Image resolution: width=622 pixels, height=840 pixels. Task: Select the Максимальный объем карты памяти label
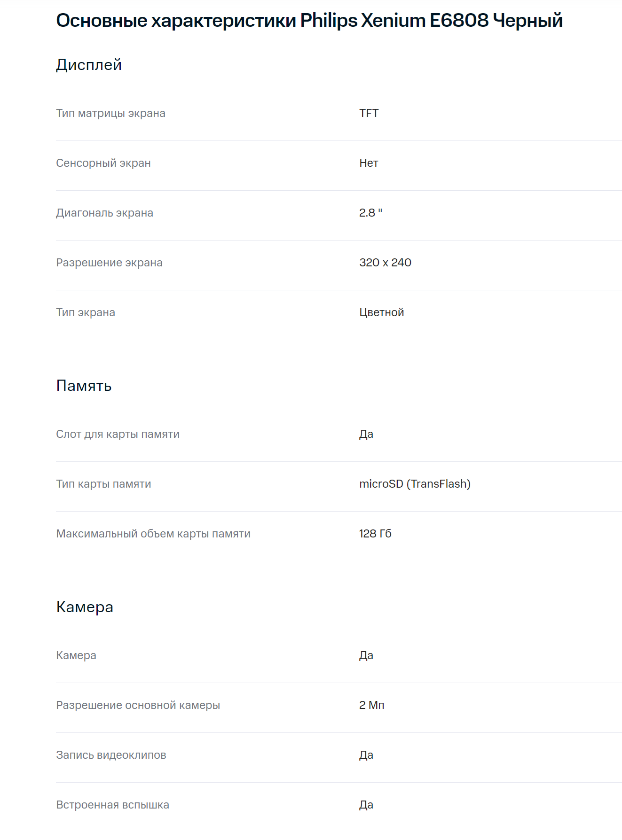pyautogui.click(x=153, y=534)
